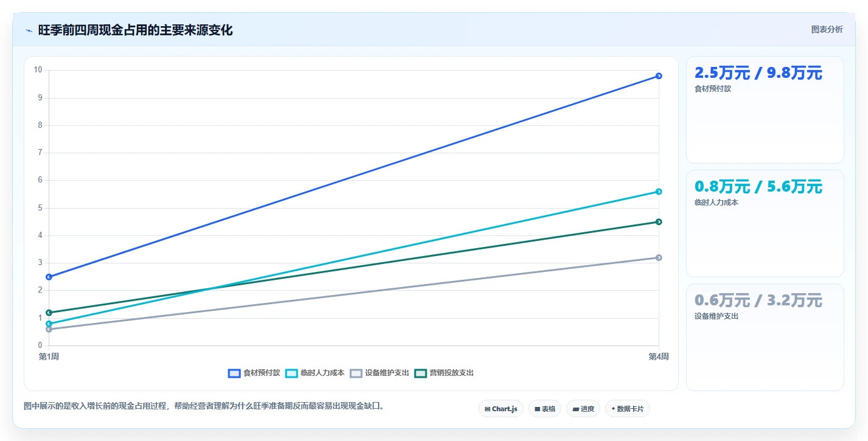Click the 食材预付款 week 4 data point
868x441 pixels.
[x=659, y=76]
